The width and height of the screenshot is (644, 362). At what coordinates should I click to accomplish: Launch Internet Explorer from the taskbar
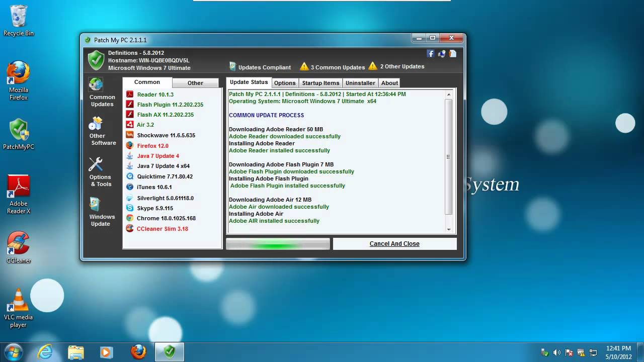(45, 352)
